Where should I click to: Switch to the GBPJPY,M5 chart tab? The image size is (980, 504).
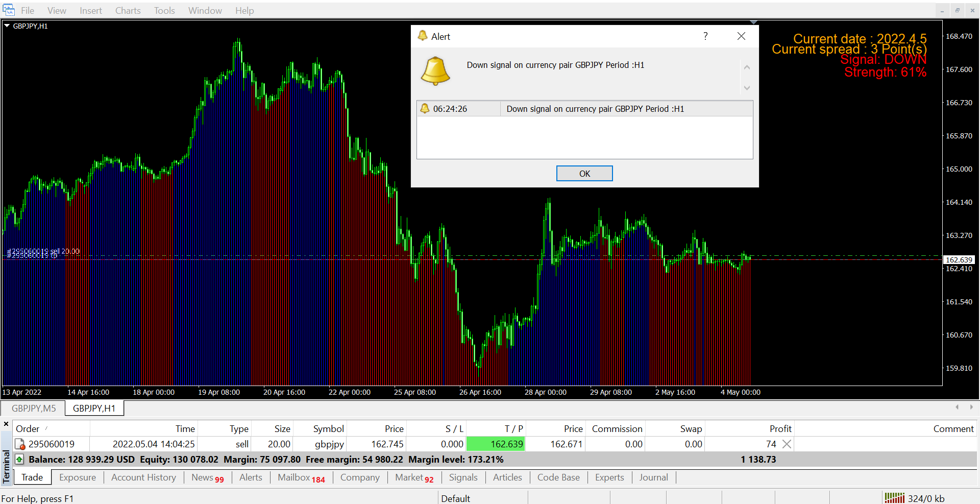point(34,409)
